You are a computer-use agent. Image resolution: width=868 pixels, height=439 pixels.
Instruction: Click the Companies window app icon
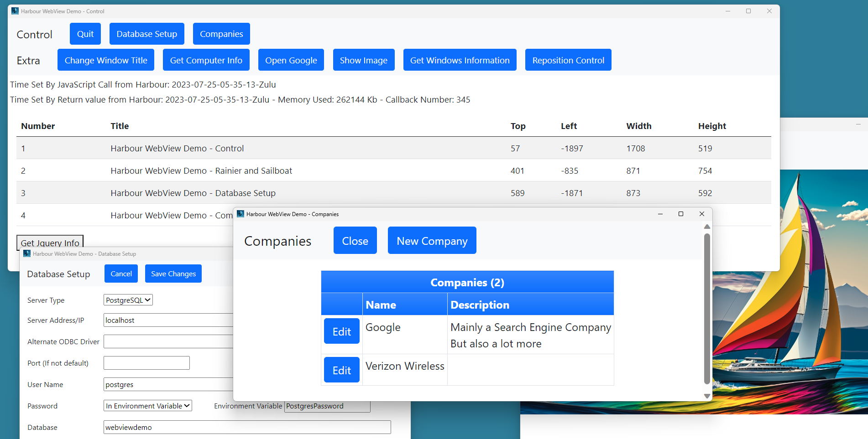(x=241, y=214)
